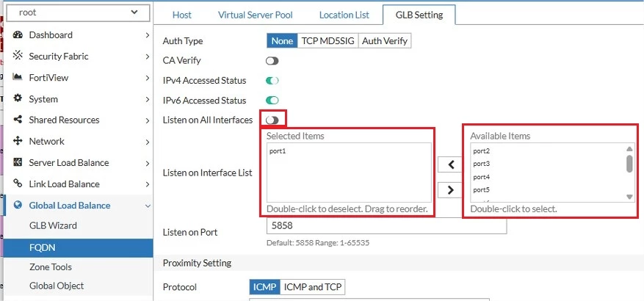Click the Global Load Balance globe icon
This screenshot has width=644, height=301.
tap(18, 206)
